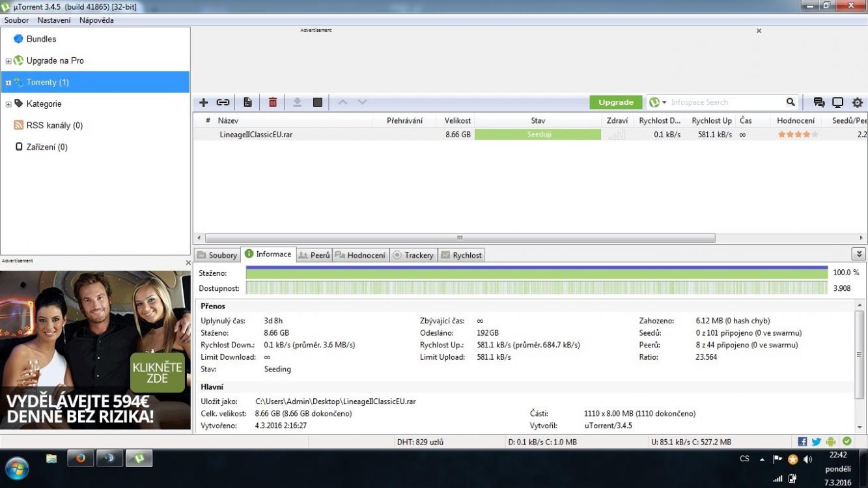868x488 pixels.
Task: Remove torrent with red trash icon
Action: tap(273, 102)
